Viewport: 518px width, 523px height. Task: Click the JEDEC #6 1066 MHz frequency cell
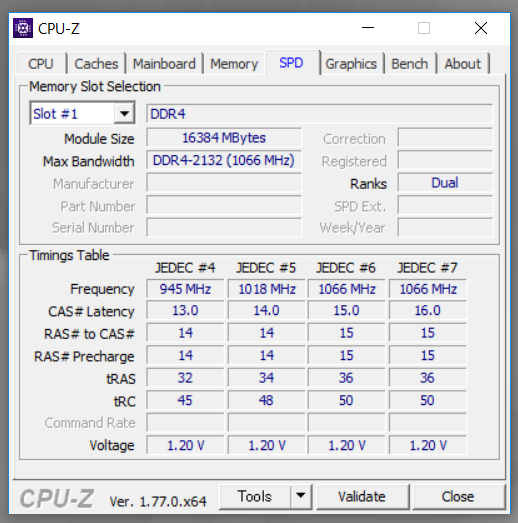point(346,289)
